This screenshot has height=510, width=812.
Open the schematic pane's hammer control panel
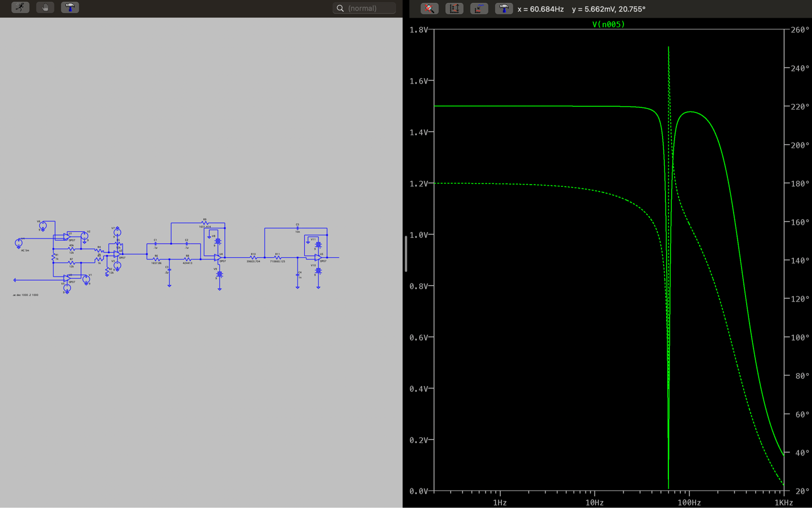click(70, 7)
